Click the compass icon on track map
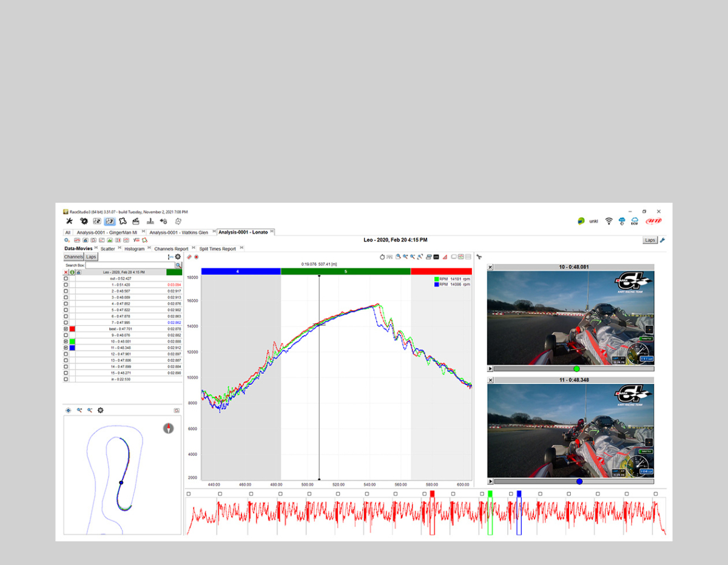 pos(168,428)
